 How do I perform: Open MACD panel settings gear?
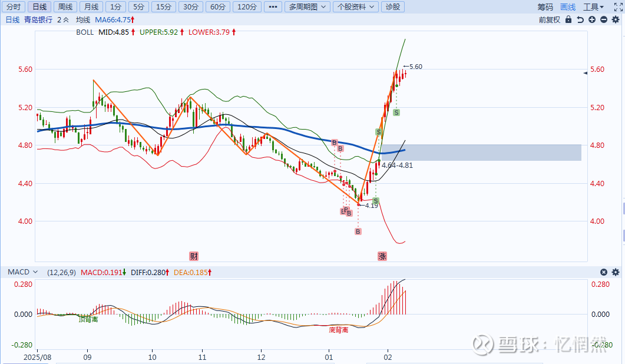coord(616,272)
